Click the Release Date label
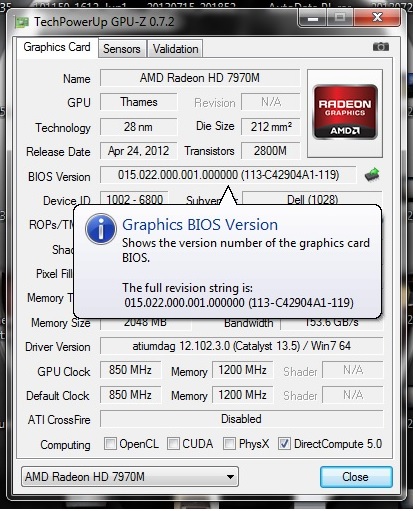415x511 pixels. click(58, 152)
